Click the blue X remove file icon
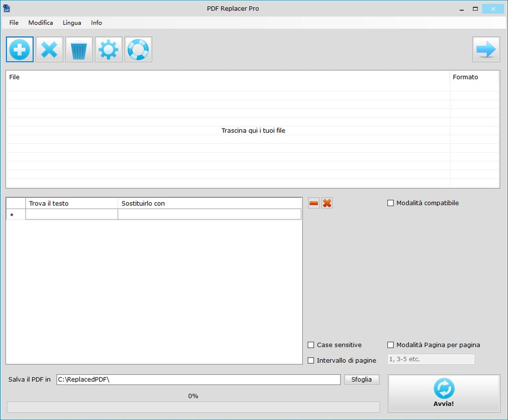Screen dimensions: 508x420 (49, 49)
